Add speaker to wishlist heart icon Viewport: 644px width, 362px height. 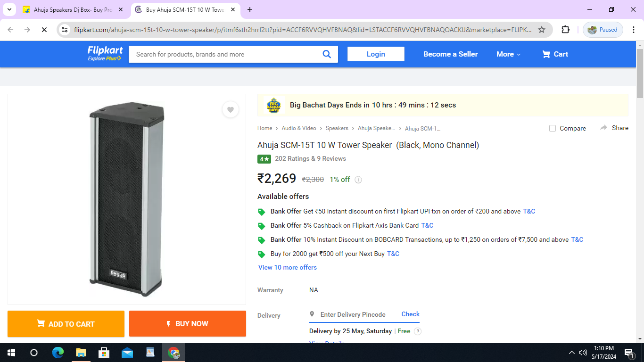(230, 110)
